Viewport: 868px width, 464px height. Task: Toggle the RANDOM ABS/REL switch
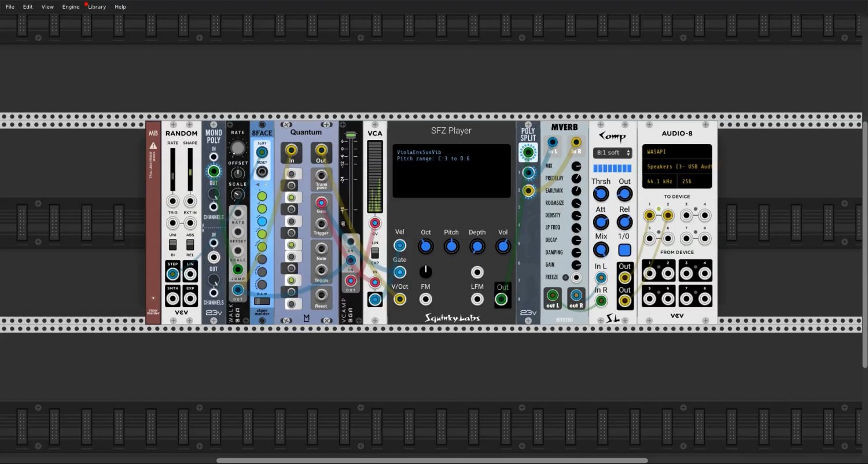[190, 245]
